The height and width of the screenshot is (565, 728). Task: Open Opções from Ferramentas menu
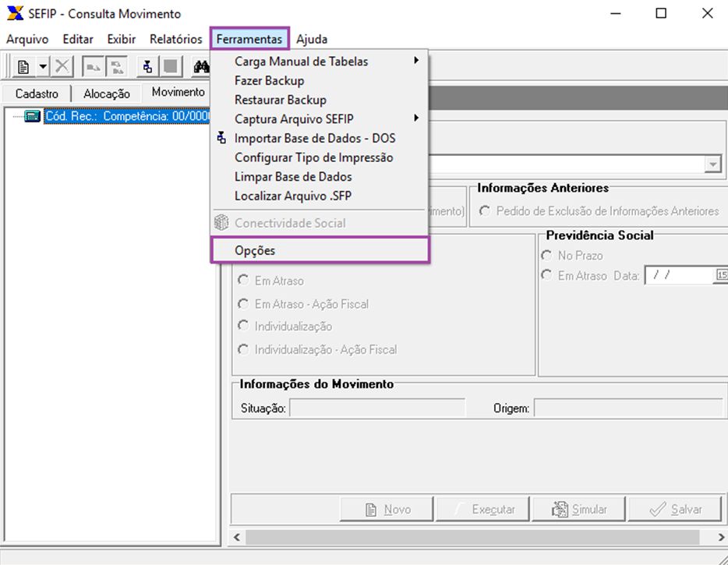(x=320, y=250)
